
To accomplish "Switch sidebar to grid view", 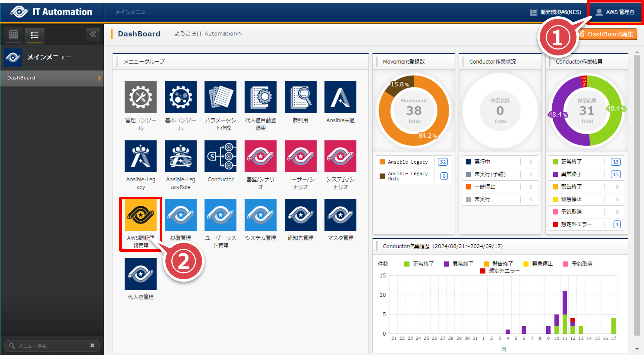I will pos(14,35).
